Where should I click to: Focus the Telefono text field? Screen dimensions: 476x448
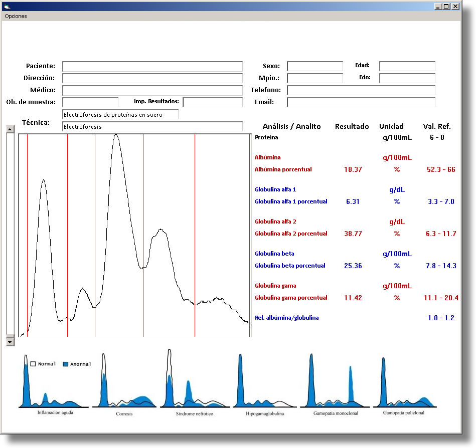(x=361, y=91)
